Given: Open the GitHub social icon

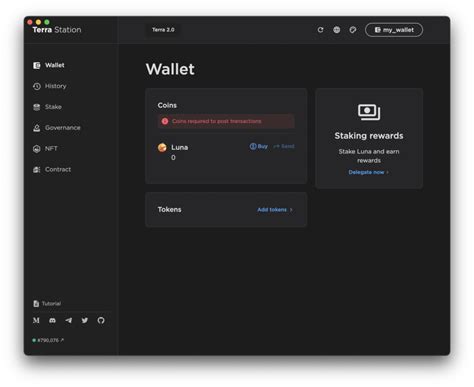Looking at the screenshot, I should pyautogui.click(x=101, y=320).
